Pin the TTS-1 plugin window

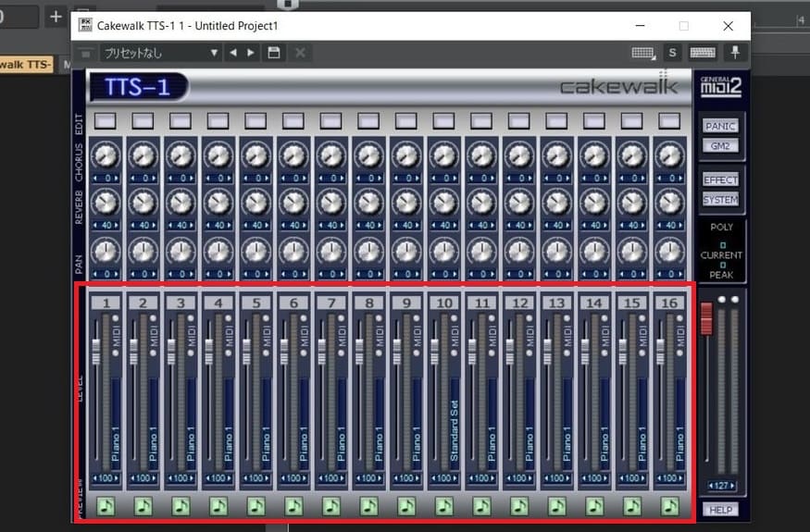(736, 53)
